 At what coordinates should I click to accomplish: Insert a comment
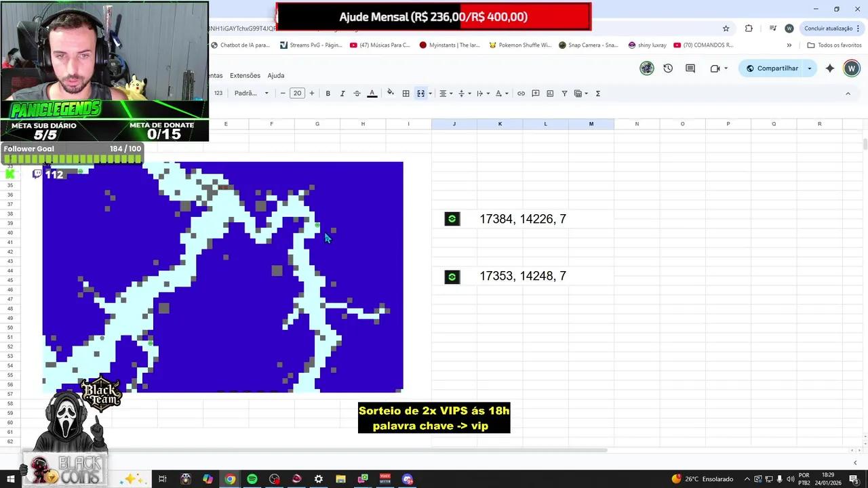click(x=535, y=93)
